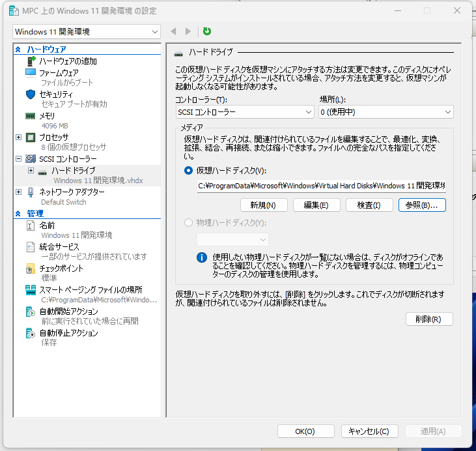Click the 名前 icon in management section
The height and width of the screenshot is (451, 476).
coord(31,225)
